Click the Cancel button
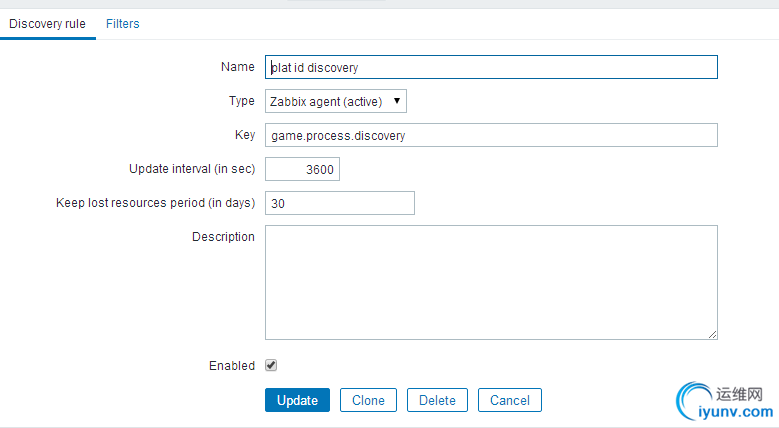779x428 pixels. (510, 400)
